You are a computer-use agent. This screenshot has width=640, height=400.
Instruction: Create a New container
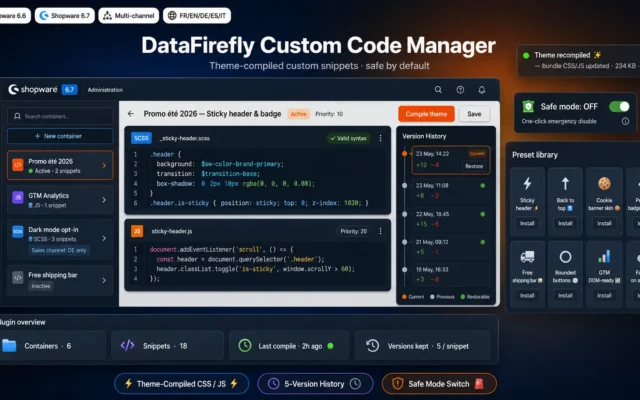60,136
